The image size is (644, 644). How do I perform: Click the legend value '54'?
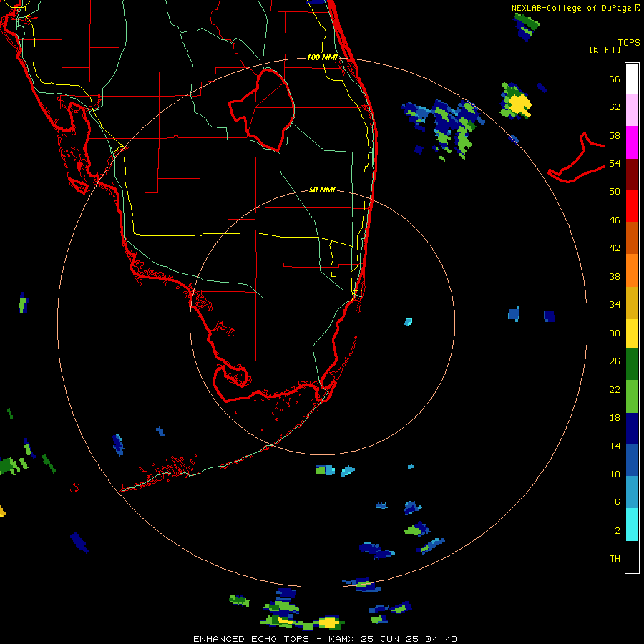pos(615,163)
